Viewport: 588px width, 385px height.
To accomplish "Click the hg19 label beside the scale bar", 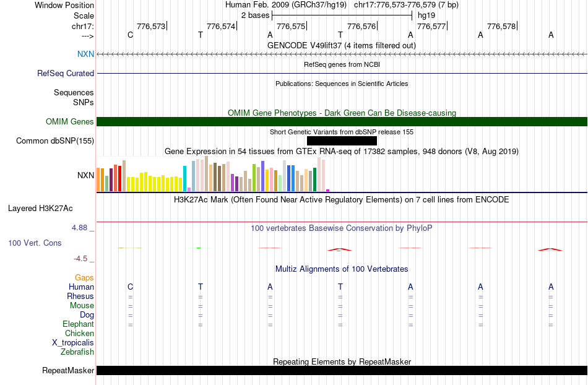I will 426,15.
